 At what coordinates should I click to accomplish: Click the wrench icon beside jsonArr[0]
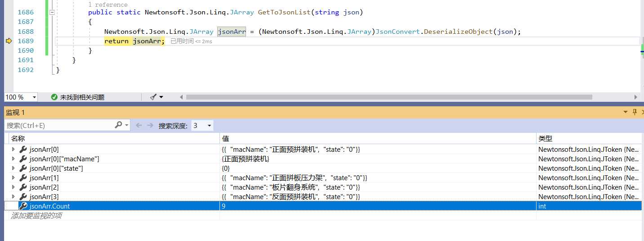pyautogui.click(x=23, y=149)
